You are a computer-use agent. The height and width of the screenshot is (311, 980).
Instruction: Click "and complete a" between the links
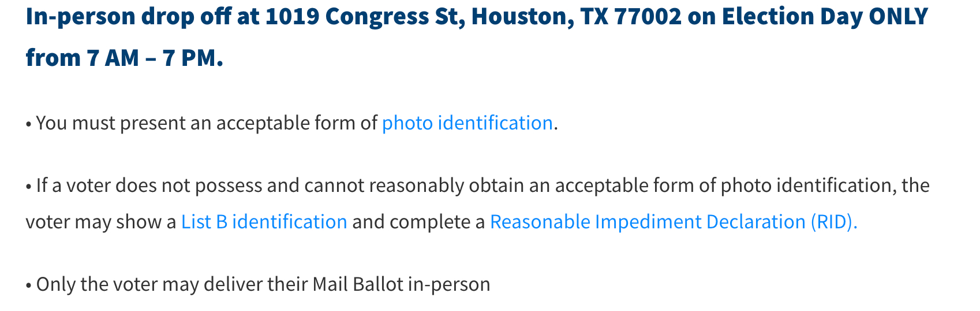418,222
